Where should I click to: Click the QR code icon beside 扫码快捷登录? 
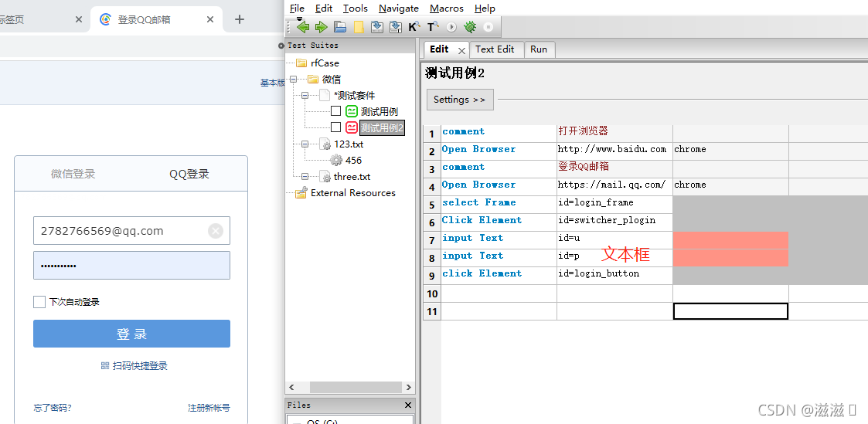[105, 366]
